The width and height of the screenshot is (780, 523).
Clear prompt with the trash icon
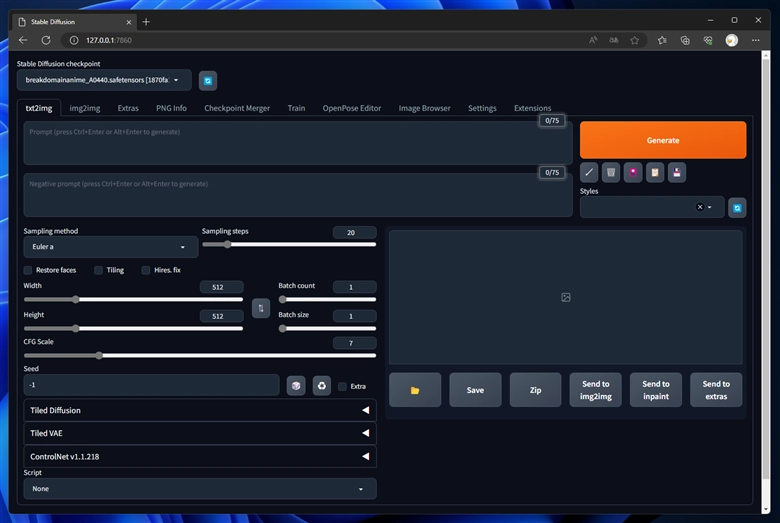[x=611, y=173]
